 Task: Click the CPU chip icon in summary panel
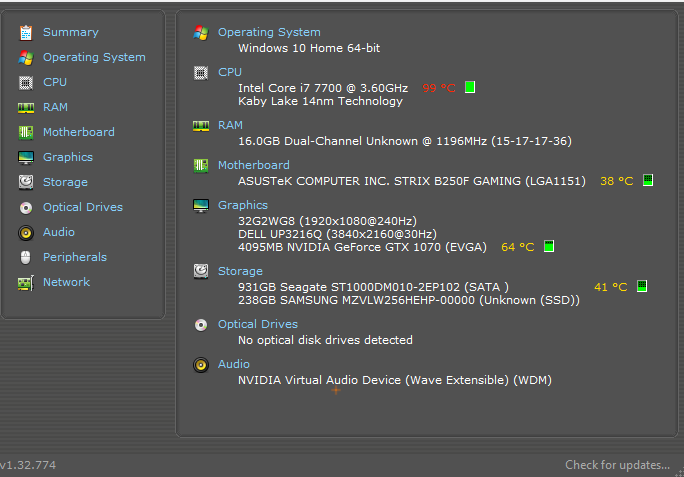(x=201, y=73)
